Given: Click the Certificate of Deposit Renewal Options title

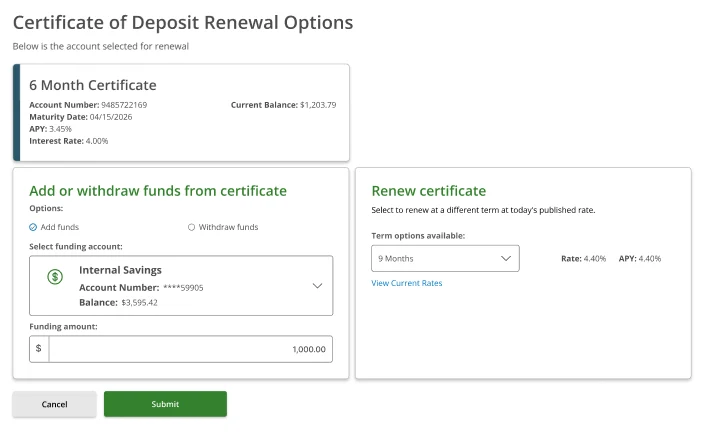Looking at the screenshot, I should (x=183, y=23).
